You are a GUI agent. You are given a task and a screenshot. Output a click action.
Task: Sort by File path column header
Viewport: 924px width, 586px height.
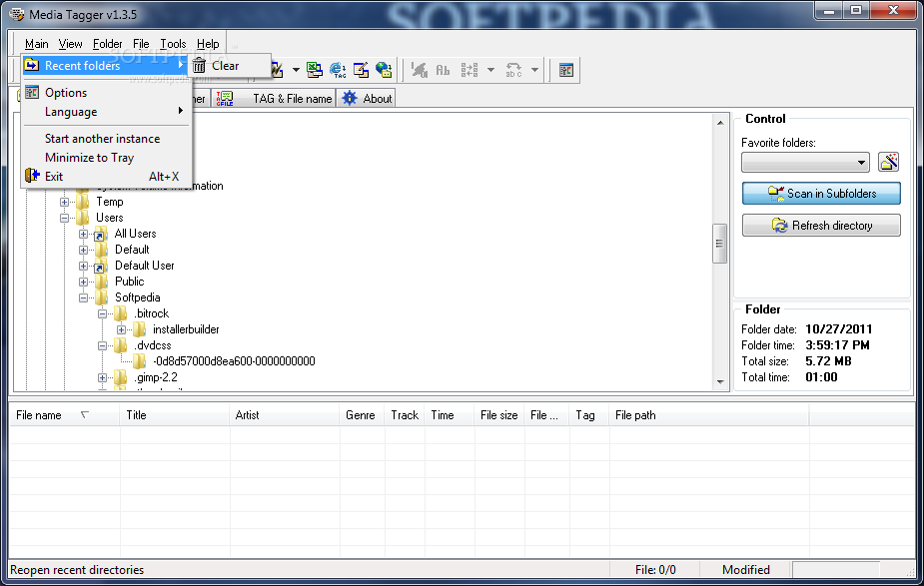coord(709,415)
